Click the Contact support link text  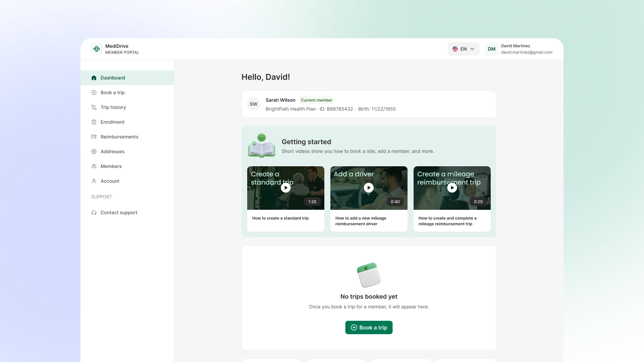[119, 213]
